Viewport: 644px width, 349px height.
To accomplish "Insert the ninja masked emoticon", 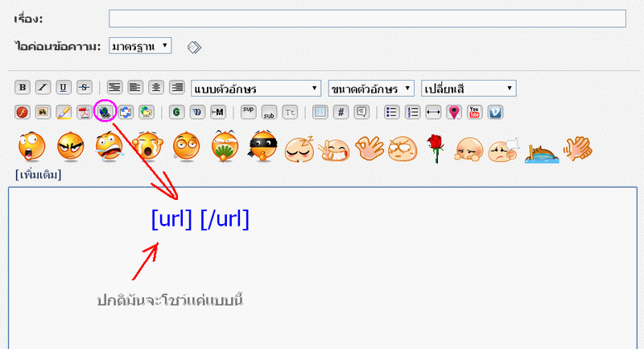I will [x=264, y=147].
